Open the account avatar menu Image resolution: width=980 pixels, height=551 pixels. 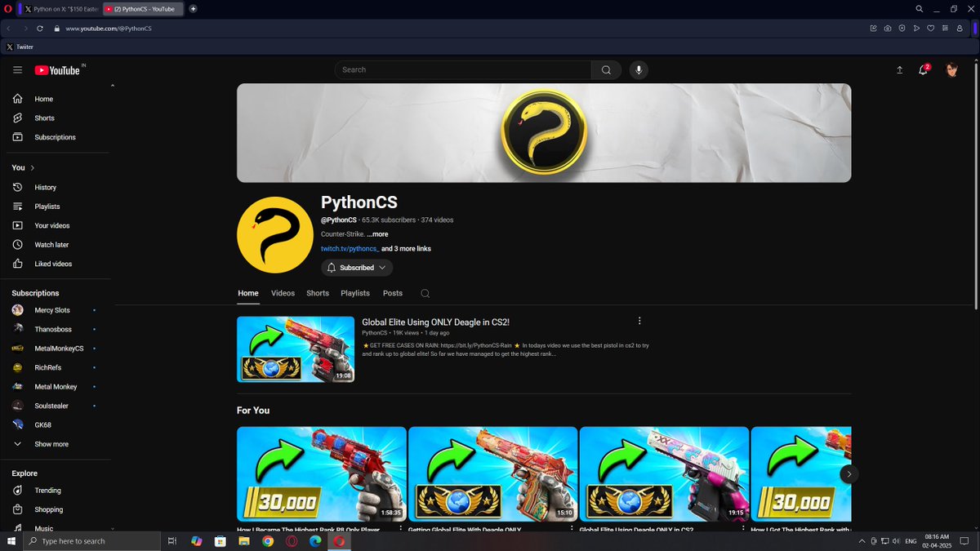click(x=951, y=70)
